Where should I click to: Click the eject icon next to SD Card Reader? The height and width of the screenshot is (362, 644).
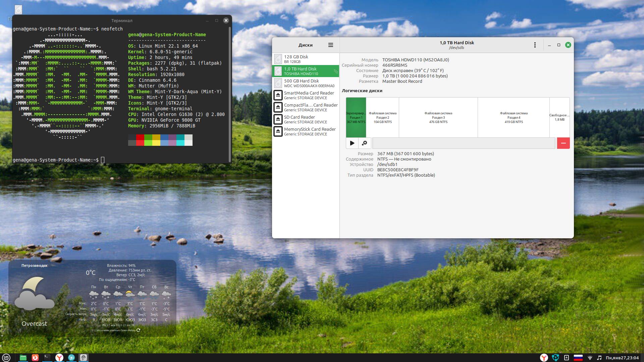[x=278, y=119]
